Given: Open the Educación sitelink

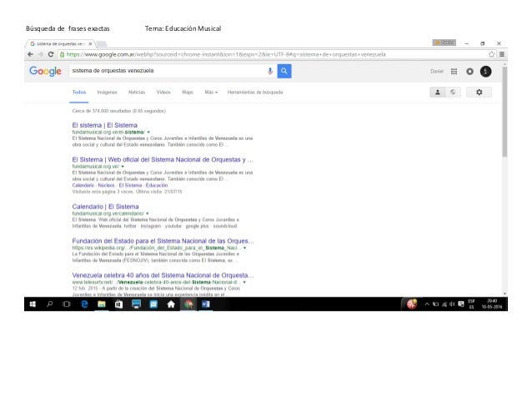Looking at the screenshot, I should pos(157,185).
